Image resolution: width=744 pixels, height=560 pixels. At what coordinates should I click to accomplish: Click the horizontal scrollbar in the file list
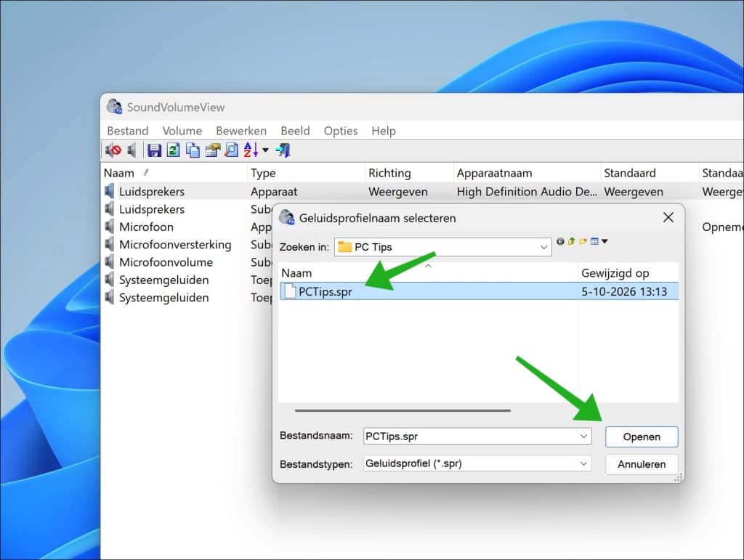[403, 410]
